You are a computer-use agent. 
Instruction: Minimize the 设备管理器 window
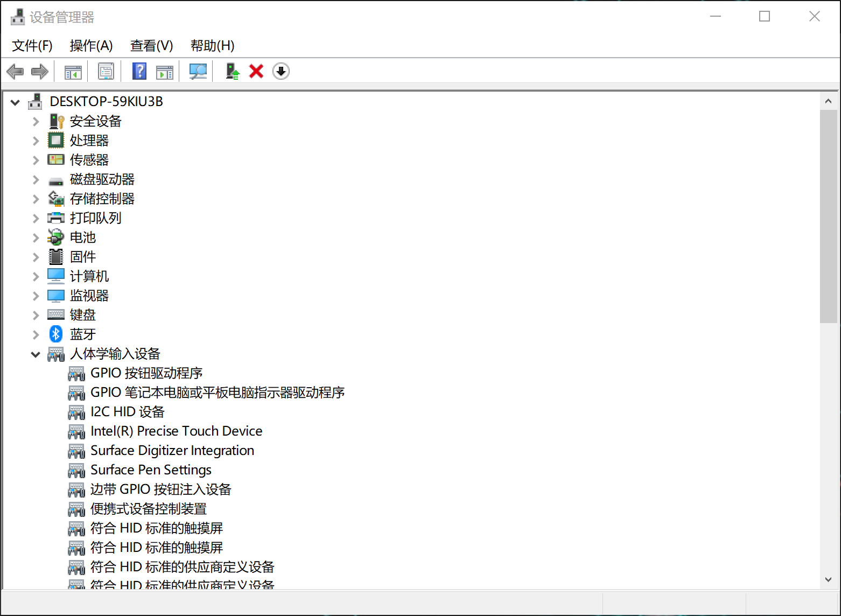point(716,16)
